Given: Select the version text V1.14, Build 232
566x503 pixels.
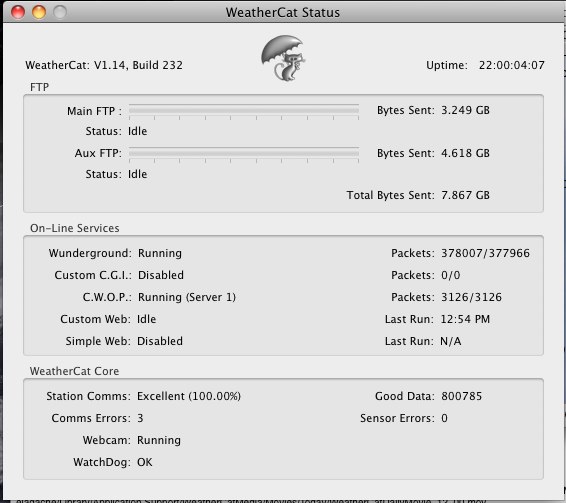Looking at the screenshot, I should pyautogui.click(x=138, y=65).
